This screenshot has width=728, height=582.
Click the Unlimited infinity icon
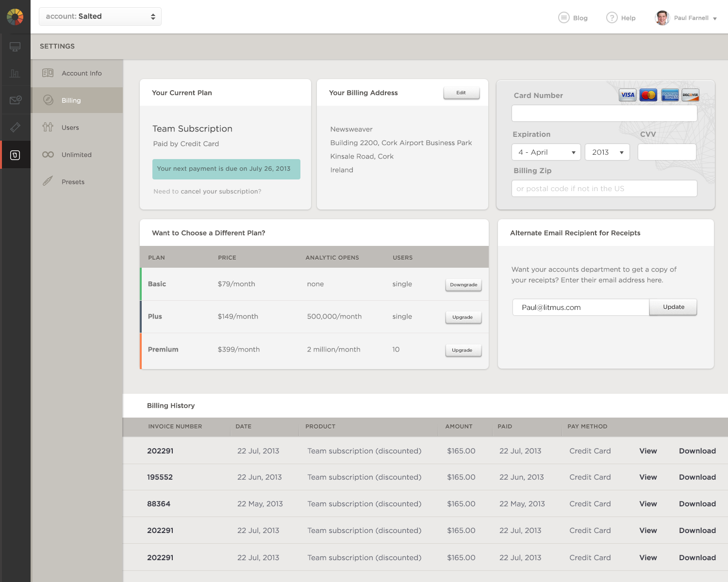[x=48, y=155]
